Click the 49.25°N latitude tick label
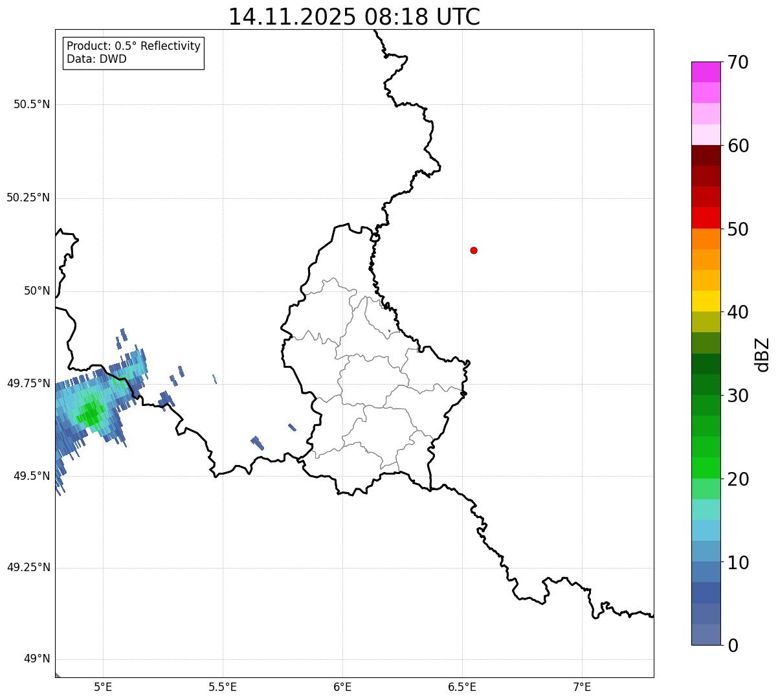The height and width of the screenshot is (700, 778). (x=28, y=567)
